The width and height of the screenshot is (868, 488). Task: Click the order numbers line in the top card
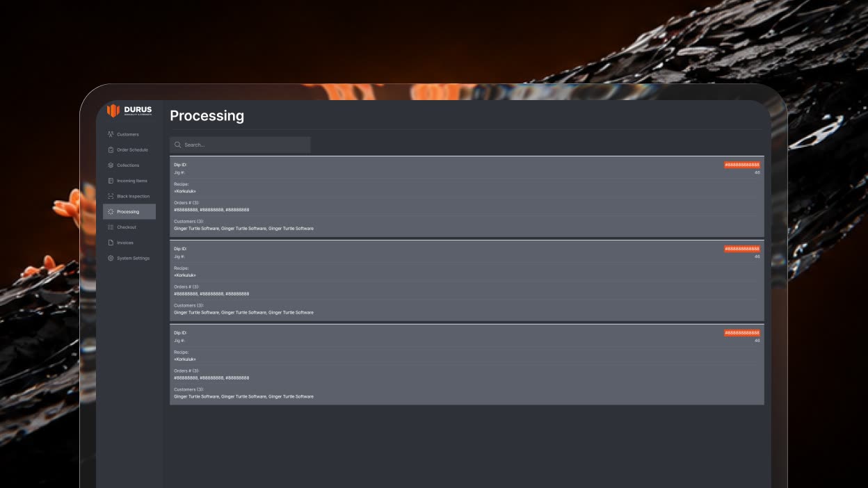211,210
